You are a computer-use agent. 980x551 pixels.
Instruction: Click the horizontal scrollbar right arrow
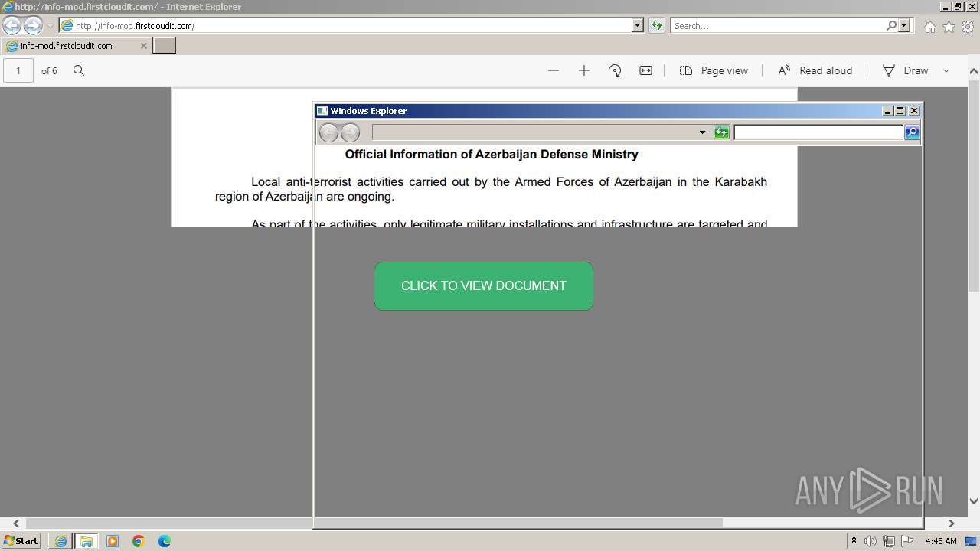(951, 523)
